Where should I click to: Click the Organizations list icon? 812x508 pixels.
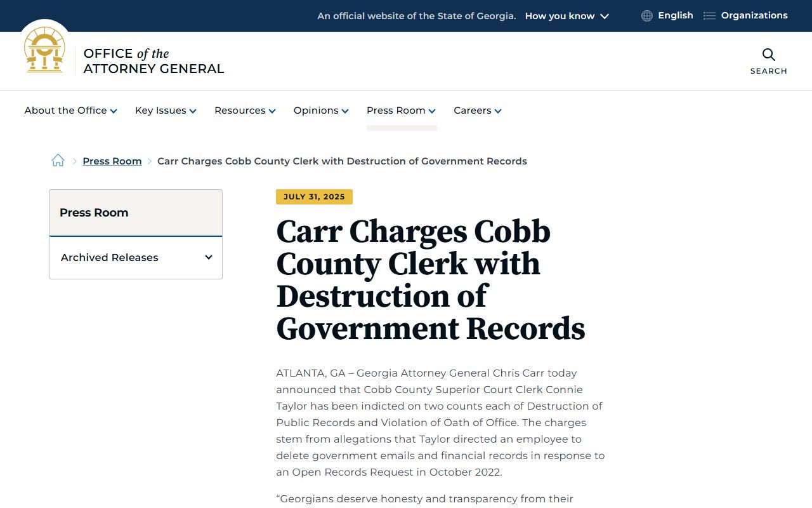[709, 16]
